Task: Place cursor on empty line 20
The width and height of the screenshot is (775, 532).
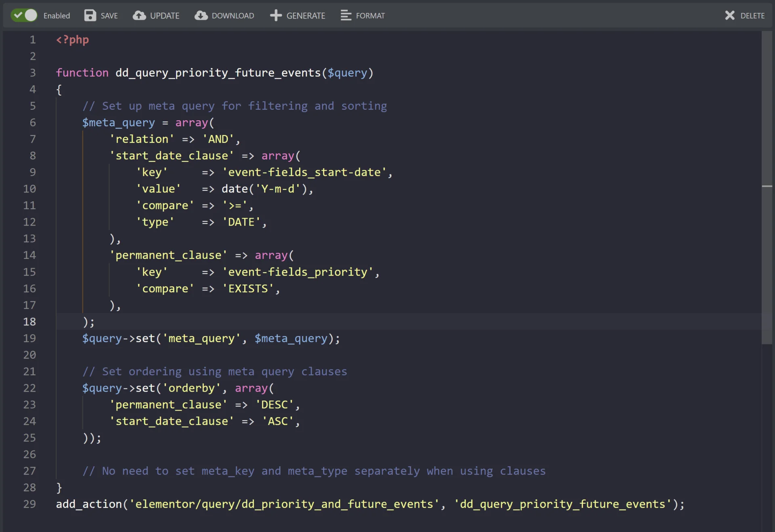Action: 408,355
